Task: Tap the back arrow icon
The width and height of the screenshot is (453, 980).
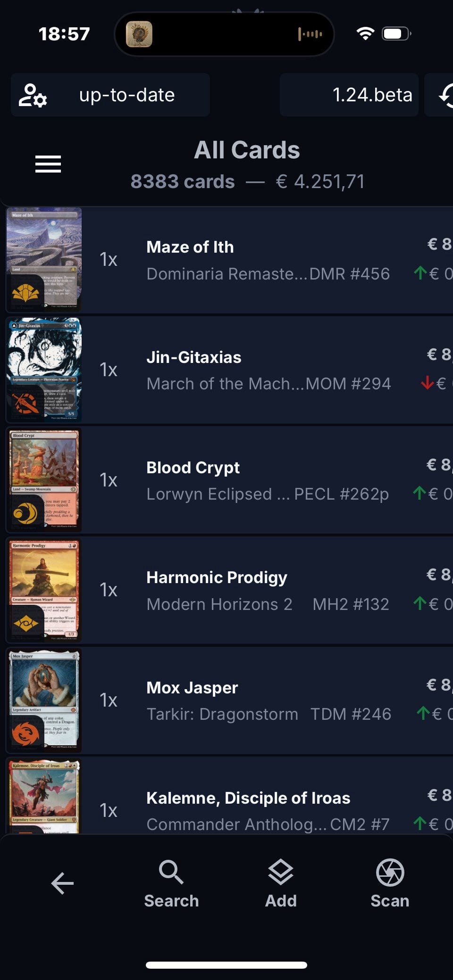Action: [62, 883]
